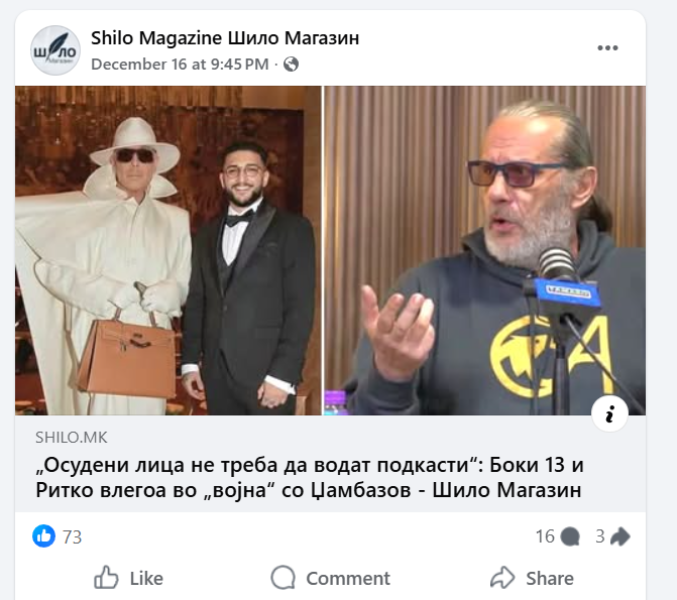
Task: Open the SHILO.MK source link
Action: [x=71, y=438]
